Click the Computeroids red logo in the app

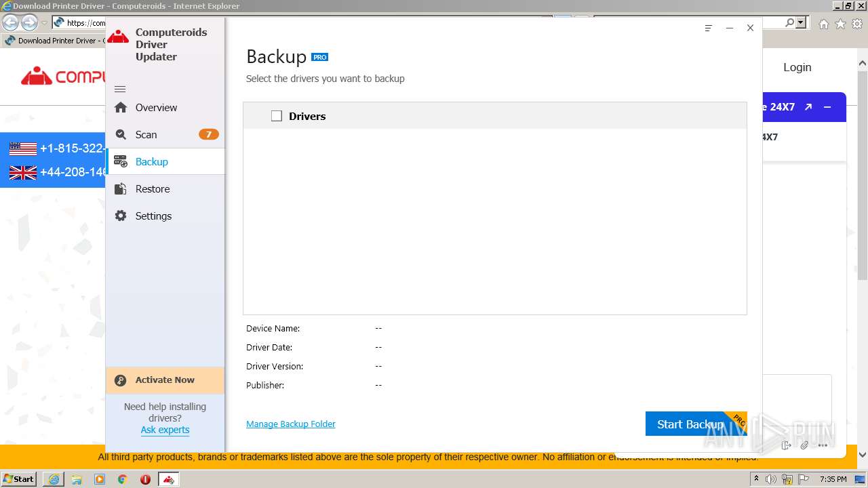(x=118, y=37)
